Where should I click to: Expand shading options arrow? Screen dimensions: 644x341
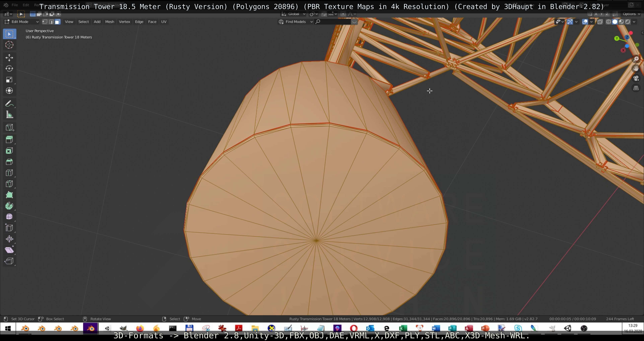coord(634,22)
